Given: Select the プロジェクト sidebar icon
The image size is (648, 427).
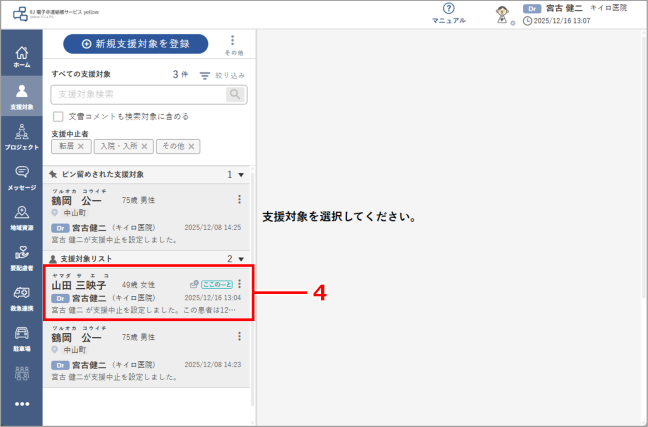Looking at the screenshot, I should 21,137.
